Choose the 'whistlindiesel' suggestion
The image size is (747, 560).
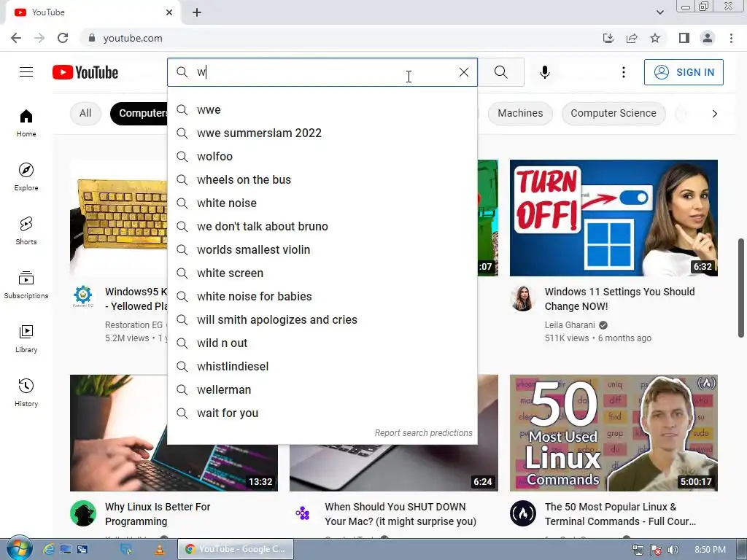click(x=322, y=366)
